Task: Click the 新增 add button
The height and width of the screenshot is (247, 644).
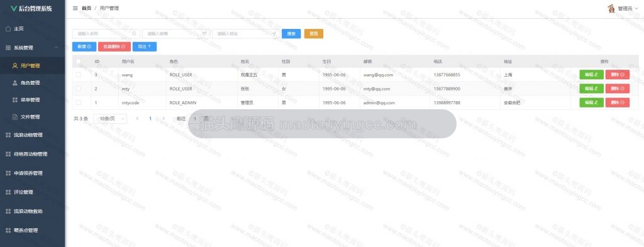Action: tap(84, 47)
